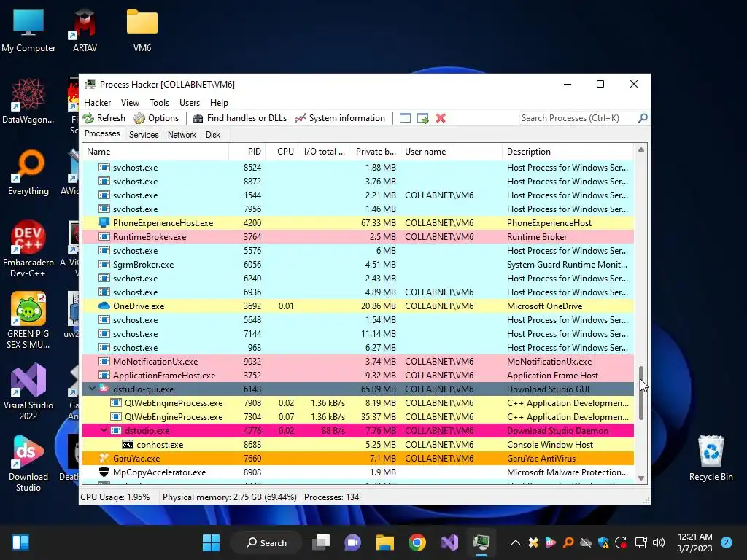Select the SgrmBroker.exe process row
Viewport: 747px width, 560px height.
(357, 264)
